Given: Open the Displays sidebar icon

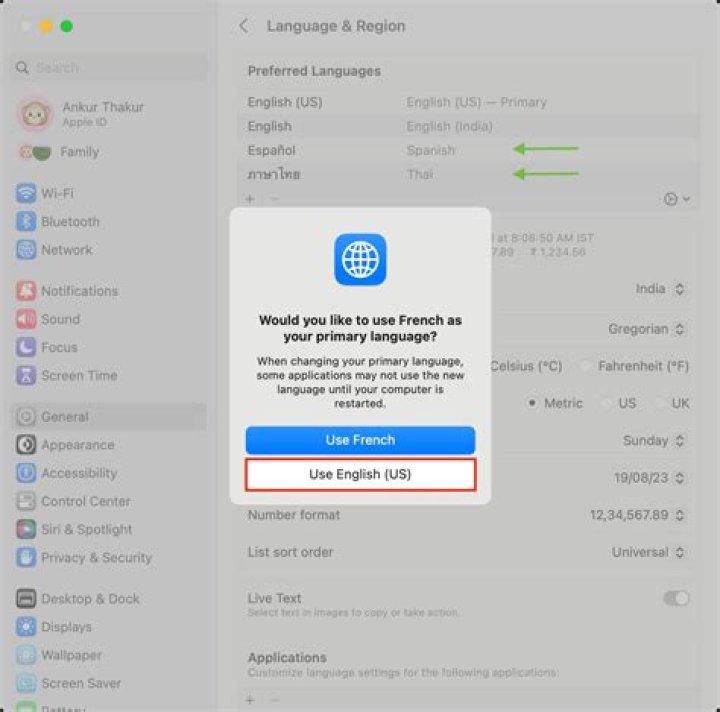Looking at the screenshot, I should pos(26,627).
